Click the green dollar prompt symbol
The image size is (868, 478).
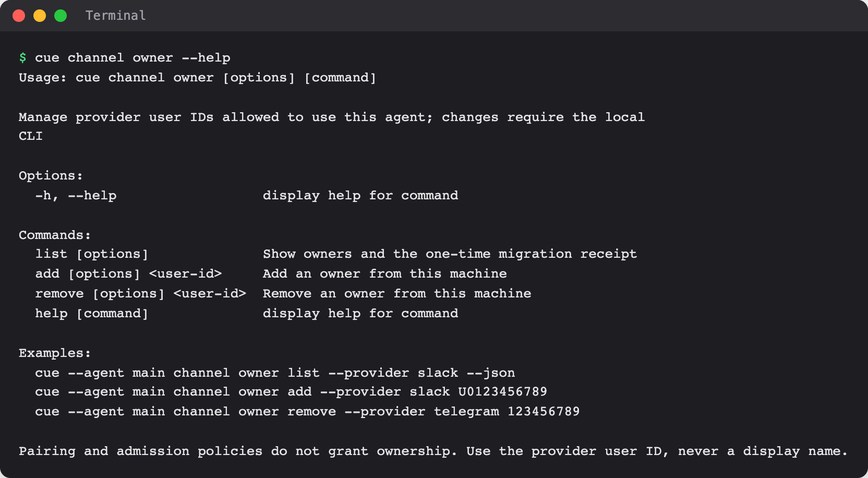[22, 58]
